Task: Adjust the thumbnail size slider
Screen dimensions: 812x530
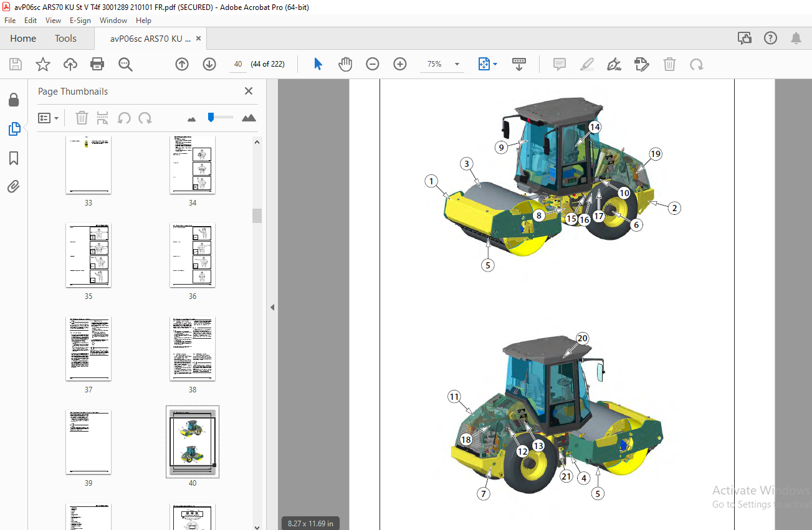Action: coord(211,116)
